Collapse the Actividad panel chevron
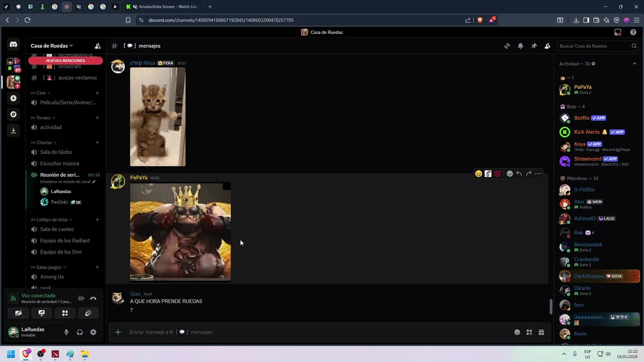This screenshot has width=644, height=362. click(x=634, y=64)
